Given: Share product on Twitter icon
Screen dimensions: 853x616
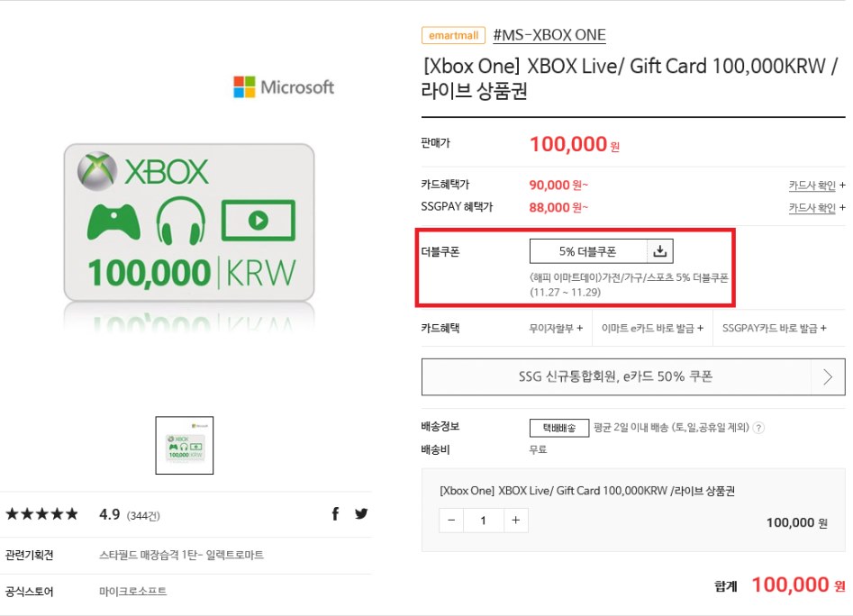Looking at the screenshot, I should click(x=361, y=514).
